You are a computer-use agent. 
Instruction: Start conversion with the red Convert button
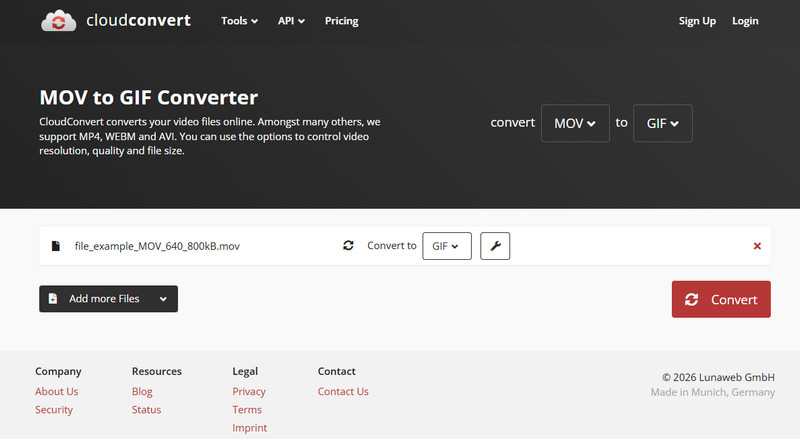pos(721,299)
